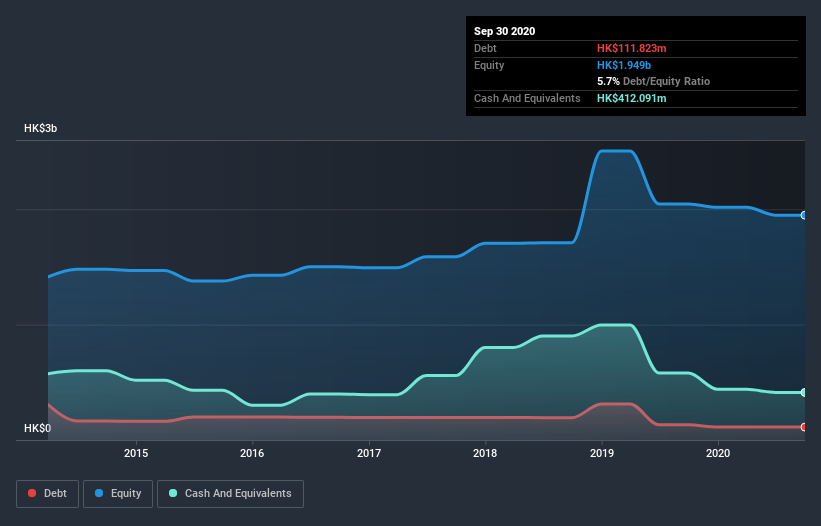
Task: Select the Debt line endpoint marker
Action: click(804, 427)
